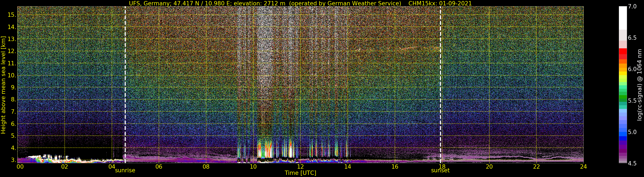
Task: Click the "6." height axis tick label
Action: pyautogui.click(x=13, y=124)
